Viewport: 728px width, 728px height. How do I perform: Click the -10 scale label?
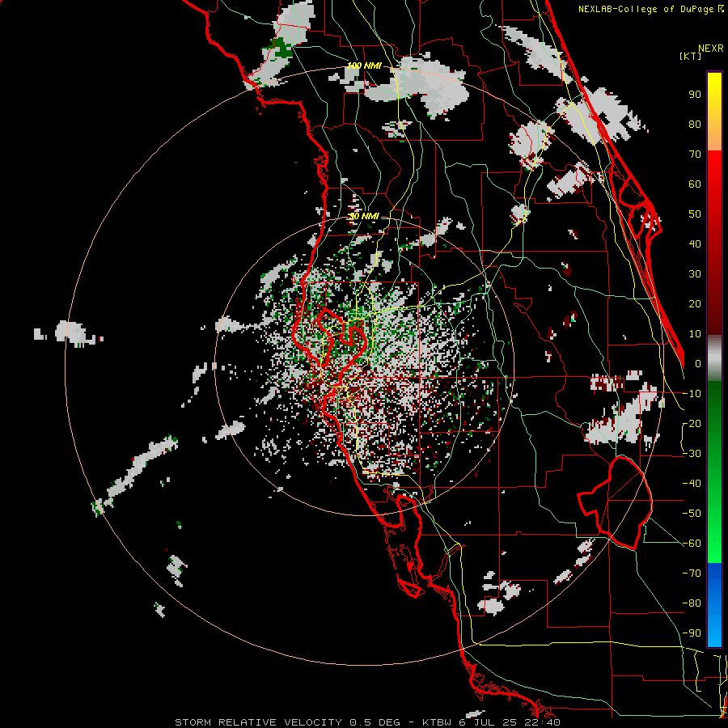pos(692,394)
